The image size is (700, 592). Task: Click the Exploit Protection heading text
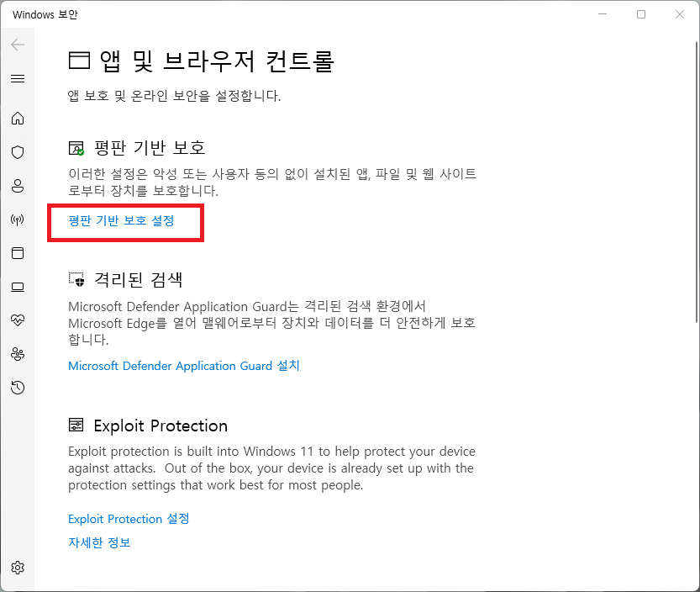(x=161, y=425)
